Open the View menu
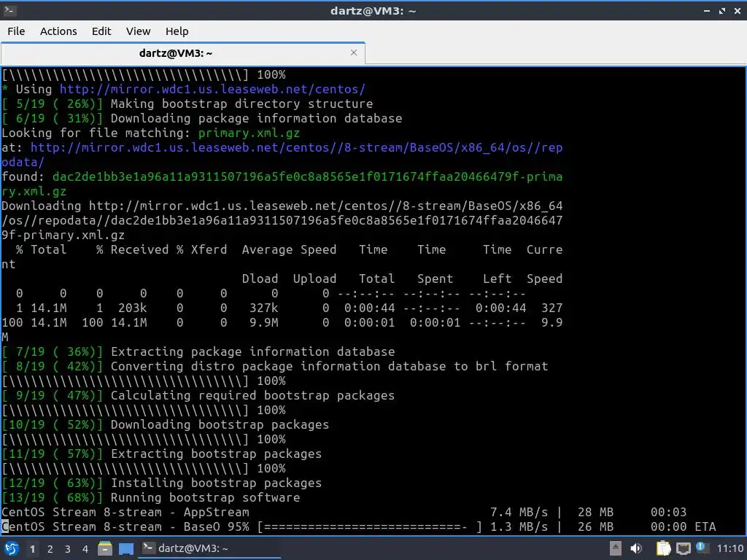Image resolution: width=747 pixels, height=560 pixels. click(138, 31)
